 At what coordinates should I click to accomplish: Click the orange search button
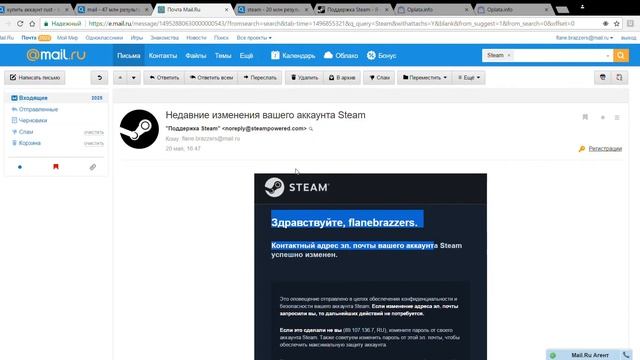click(621, 55)
